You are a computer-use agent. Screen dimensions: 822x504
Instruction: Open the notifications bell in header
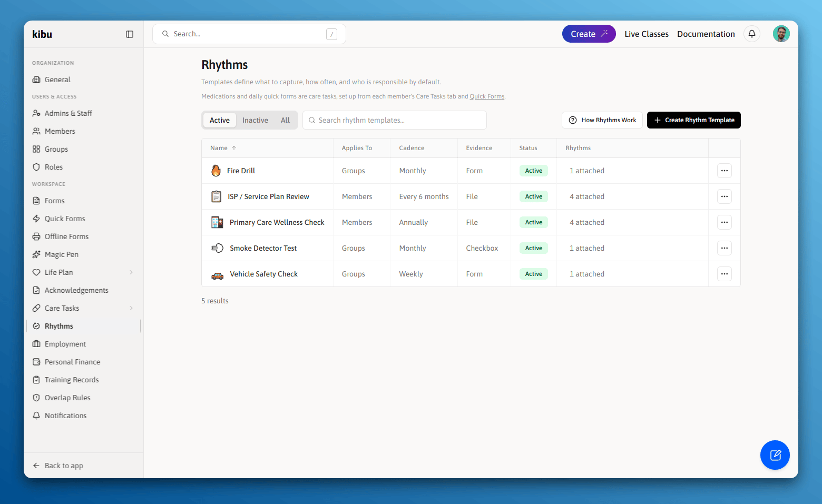pos(752,34)
